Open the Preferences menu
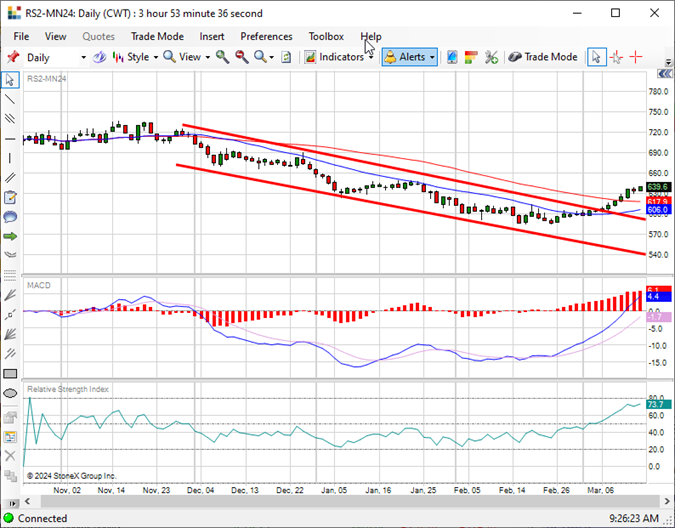Screen dimensions: 675x528 tap(266, 37)
